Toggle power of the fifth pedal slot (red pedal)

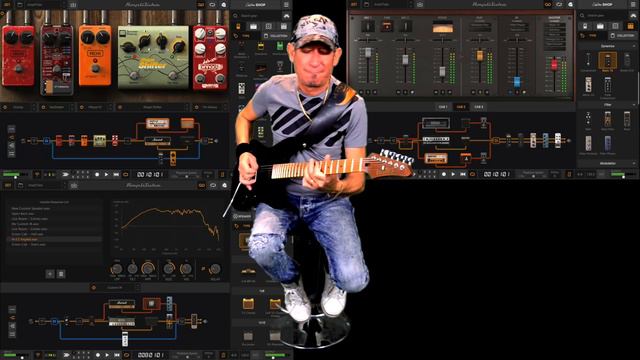pos(196,107)
